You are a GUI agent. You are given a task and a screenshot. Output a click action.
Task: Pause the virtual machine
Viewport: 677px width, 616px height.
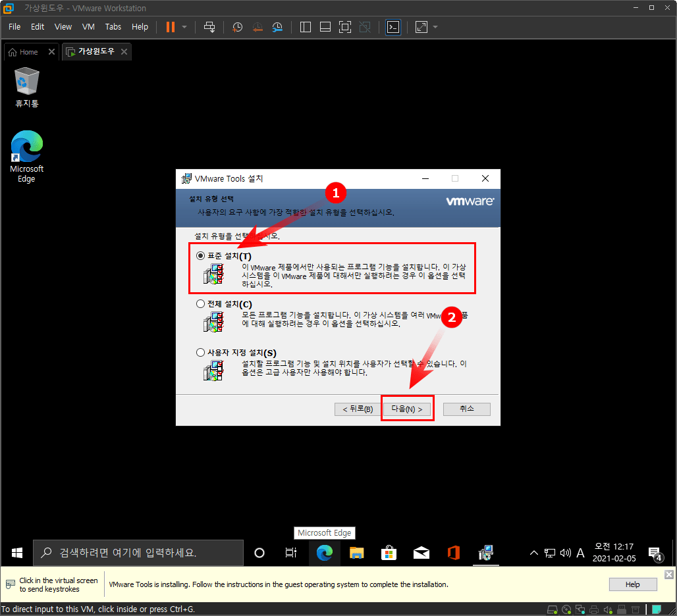click(x=171, y=27)
